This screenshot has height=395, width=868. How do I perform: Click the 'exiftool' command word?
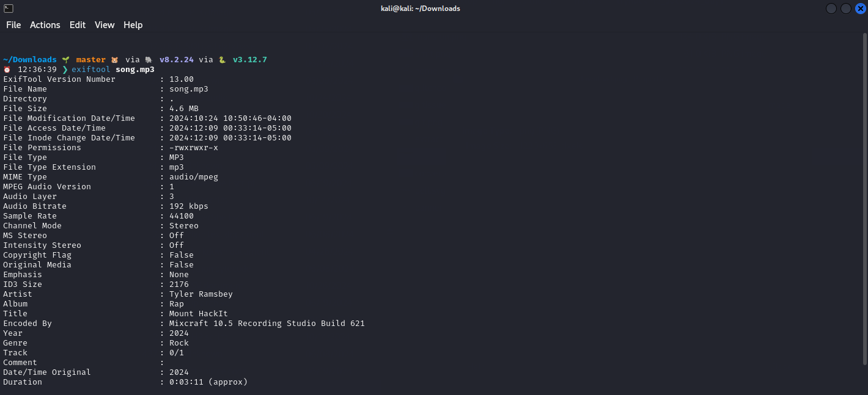(91, 70)
